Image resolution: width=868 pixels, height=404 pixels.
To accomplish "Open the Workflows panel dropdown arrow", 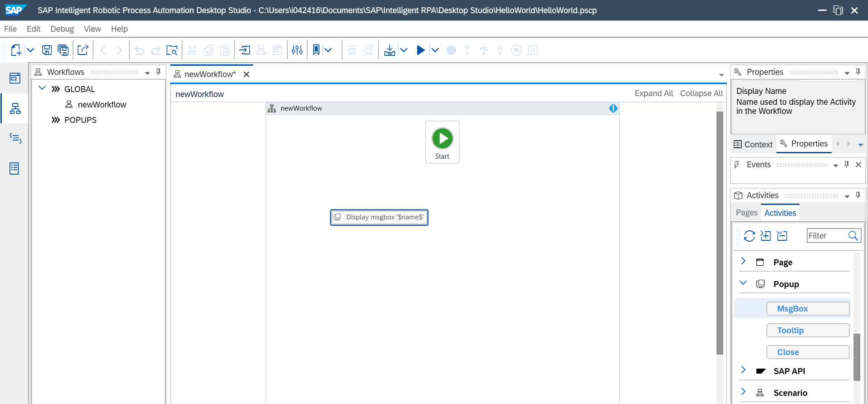I will point(147,73).
